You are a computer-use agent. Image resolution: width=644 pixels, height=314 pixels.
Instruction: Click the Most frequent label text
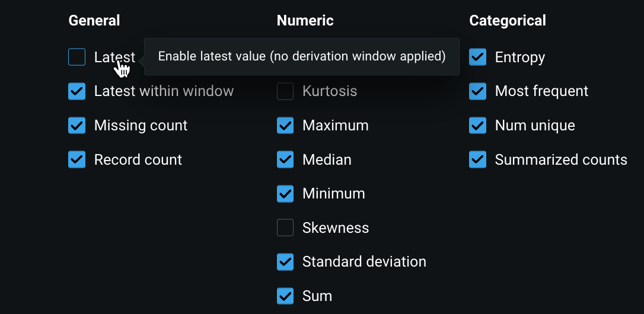(541, 92)
